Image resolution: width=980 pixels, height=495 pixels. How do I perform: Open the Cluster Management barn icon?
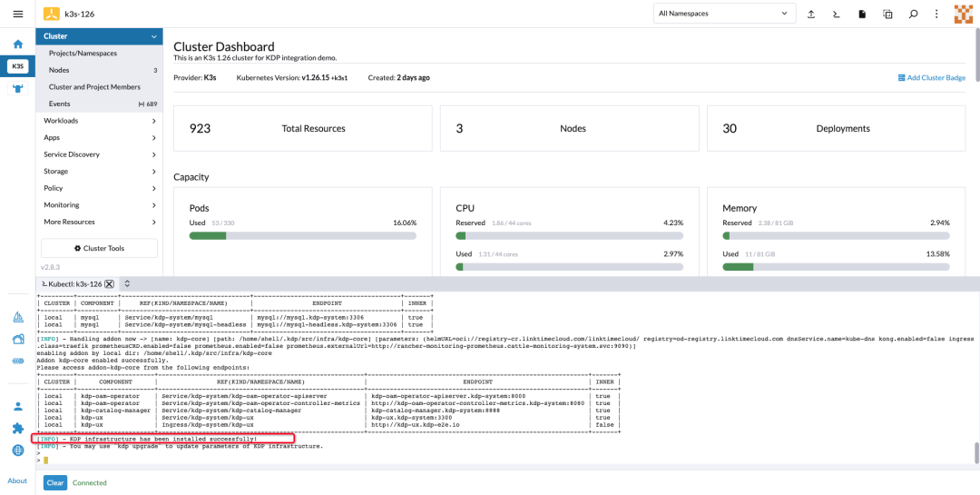coord(18,339)
